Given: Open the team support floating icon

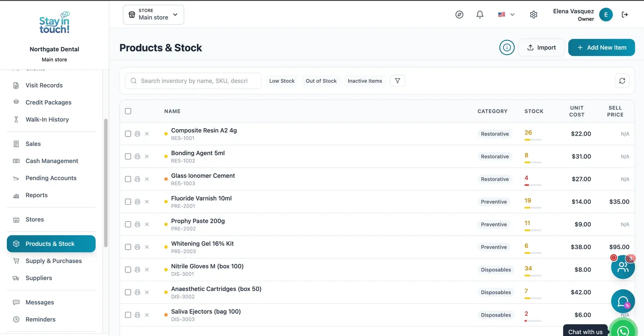Looking at the screenshot, I should [x=623, y=267].
